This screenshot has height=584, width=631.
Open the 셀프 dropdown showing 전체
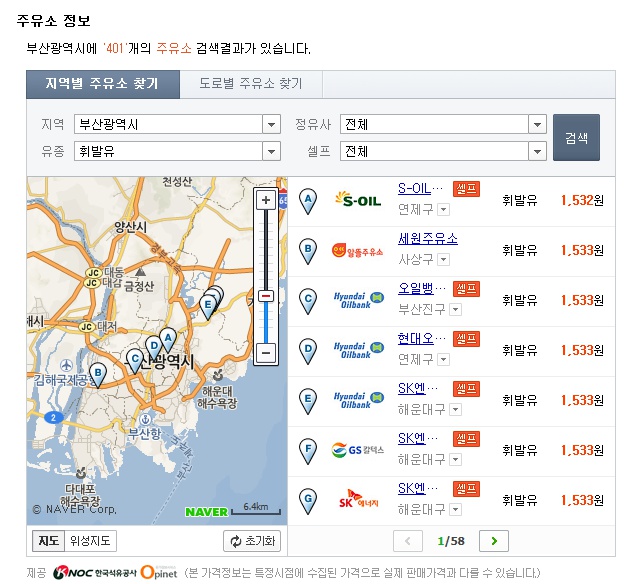tap(443, 151)
